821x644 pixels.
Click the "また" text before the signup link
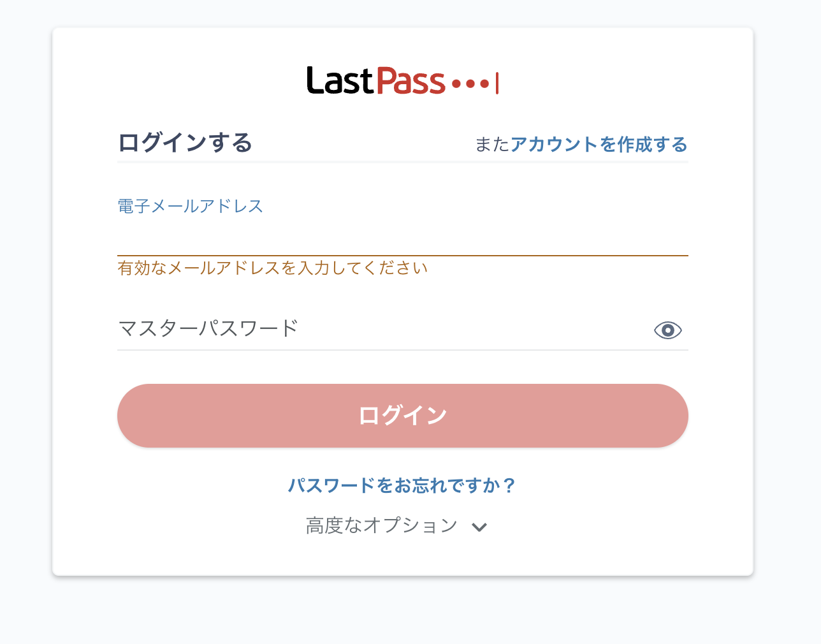click(492, 145)
